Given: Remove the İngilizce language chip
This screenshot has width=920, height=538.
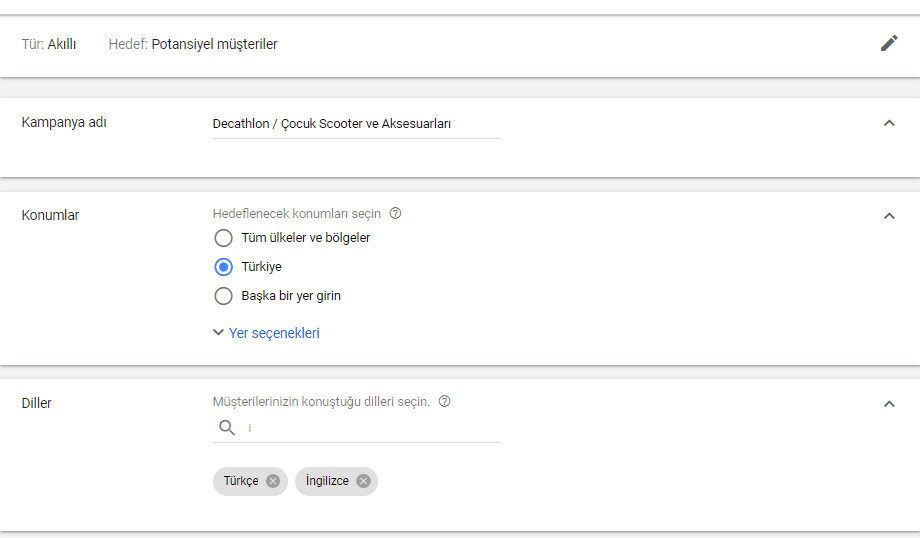Looking at the screenshot, I should (x=363, y=481).
